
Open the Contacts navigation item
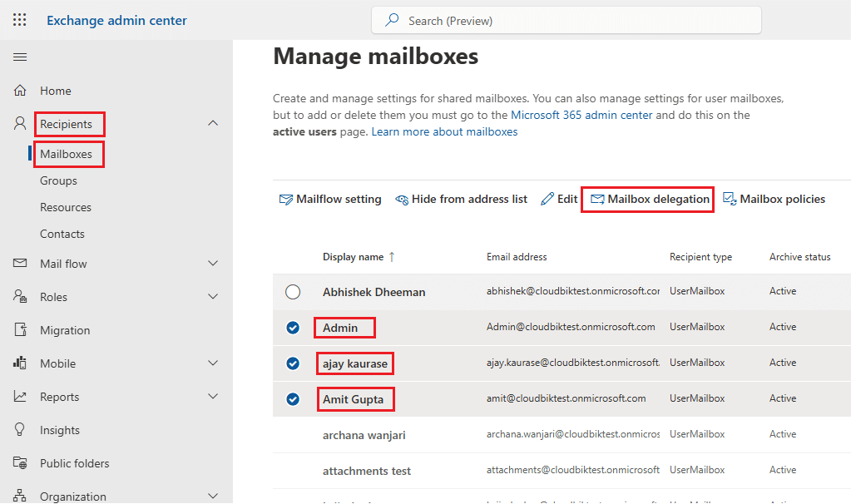tap(62, 234)
